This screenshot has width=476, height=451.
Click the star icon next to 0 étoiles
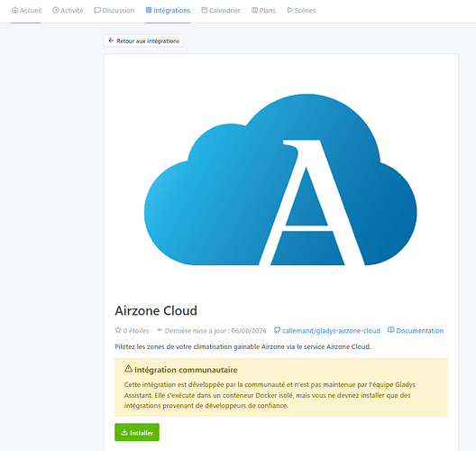(118, 330)
